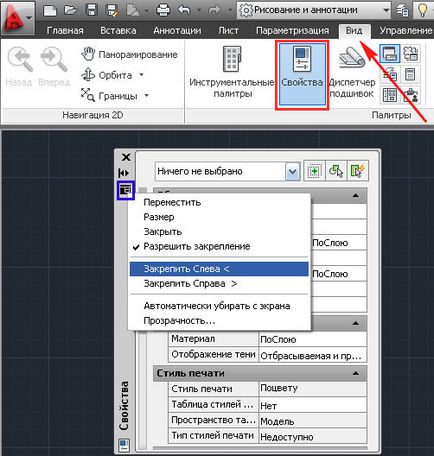Choose Закрыть in the context menu
434x456 pixels.
click(x=219, y=232)
